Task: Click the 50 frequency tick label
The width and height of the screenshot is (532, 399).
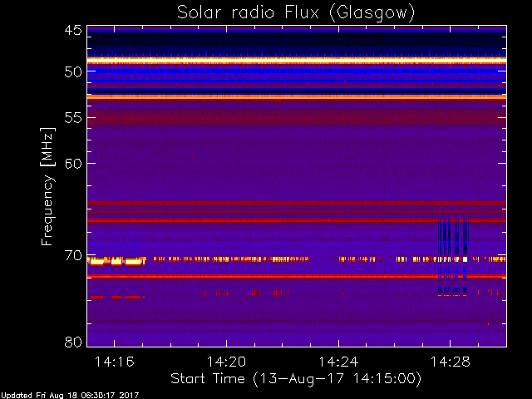Action: 73,72
